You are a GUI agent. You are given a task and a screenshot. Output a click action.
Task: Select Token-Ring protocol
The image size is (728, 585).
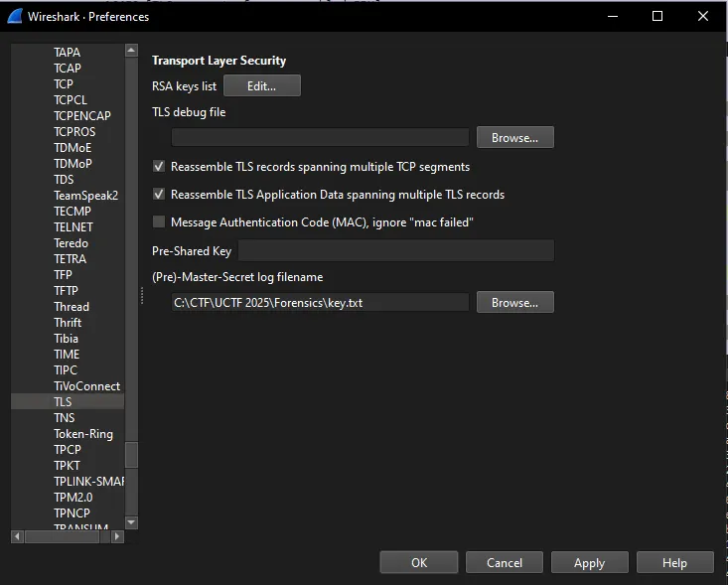point(83,434)
